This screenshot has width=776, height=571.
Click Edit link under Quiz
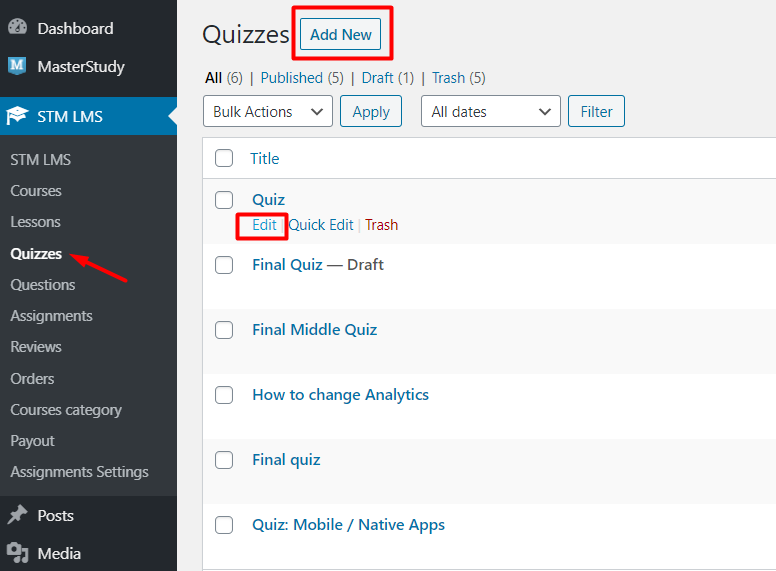264,225
